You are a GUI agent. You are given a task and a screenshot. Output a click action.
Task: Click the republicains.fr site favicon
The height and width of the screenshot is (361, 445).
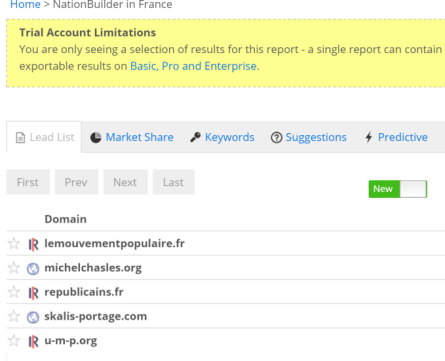33,293
